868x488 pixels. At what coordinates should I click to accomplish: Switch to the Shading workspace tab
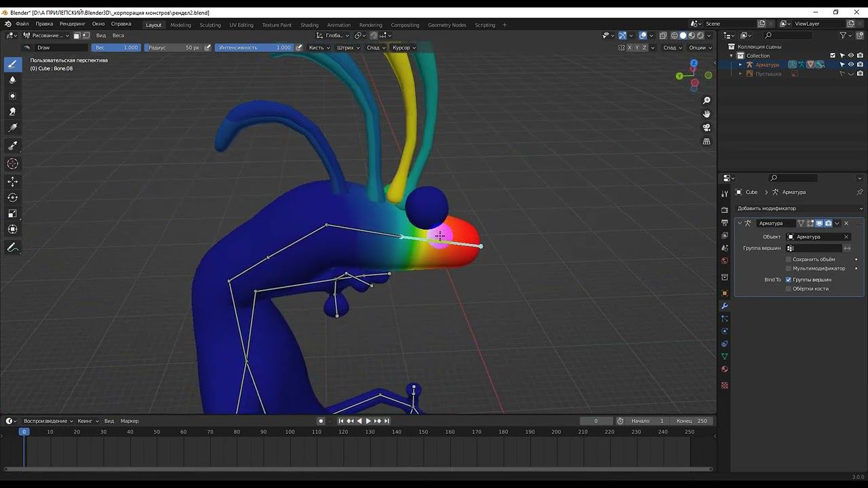[x=309, y=25]
